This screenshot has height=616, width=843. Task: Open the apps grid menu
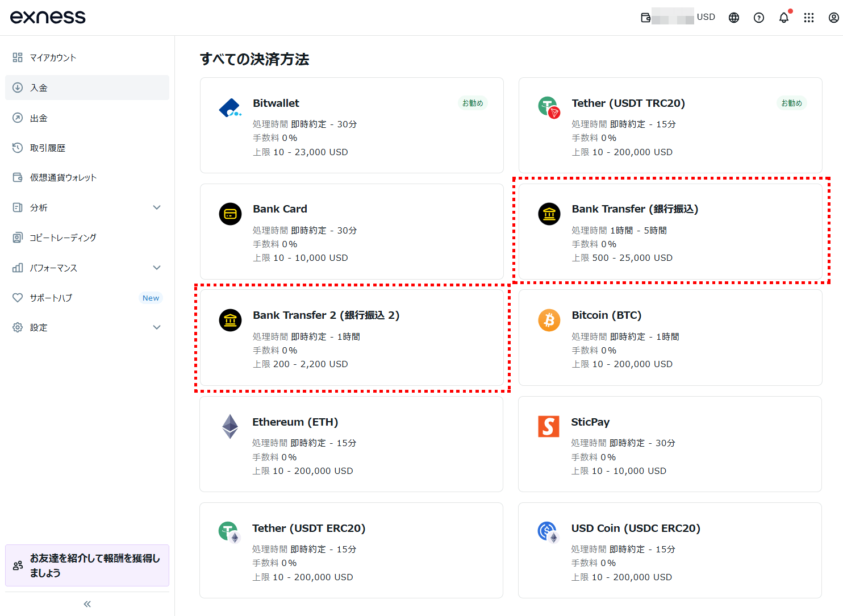tap(809, 18)
